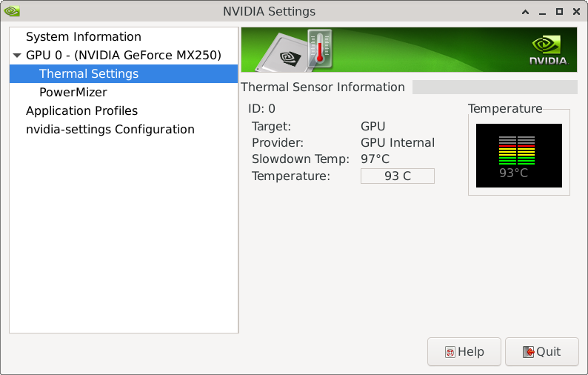The width and height of the screenshot is (588, 375).
Task: Click the Slowdown Temp value 97°C
Action: 375,159
